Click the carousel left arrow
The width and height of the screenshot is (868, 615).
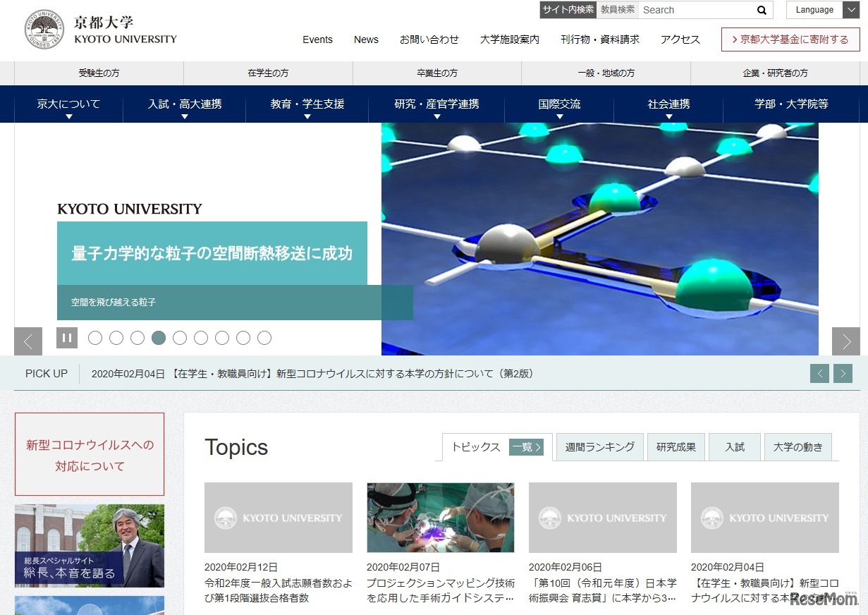click(28, 341)
